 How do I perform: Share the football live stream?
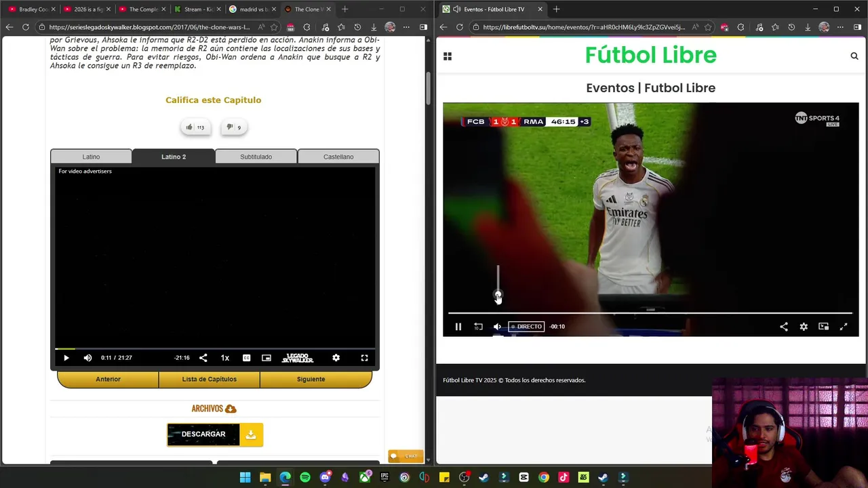[784, 327]
